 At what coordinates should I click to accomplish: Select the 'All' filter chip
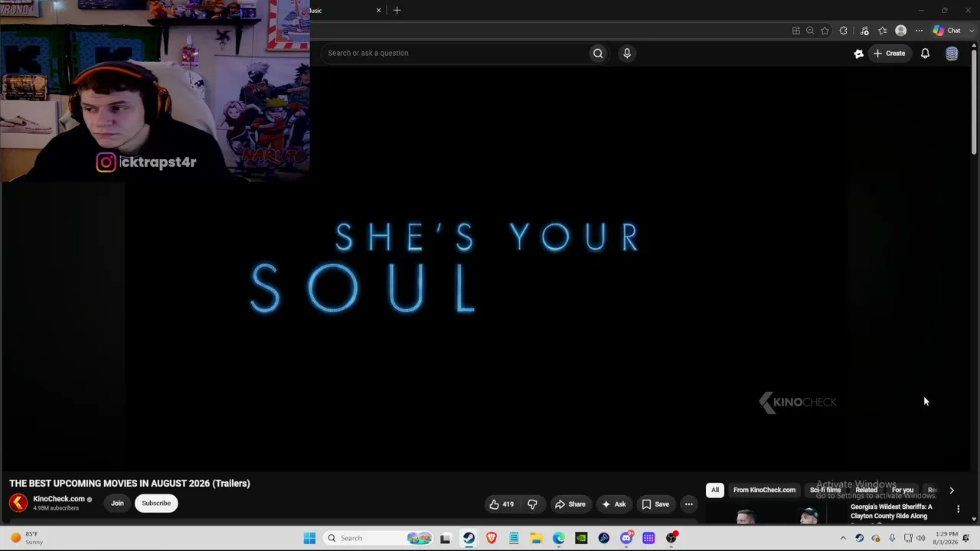pos(715,490)
